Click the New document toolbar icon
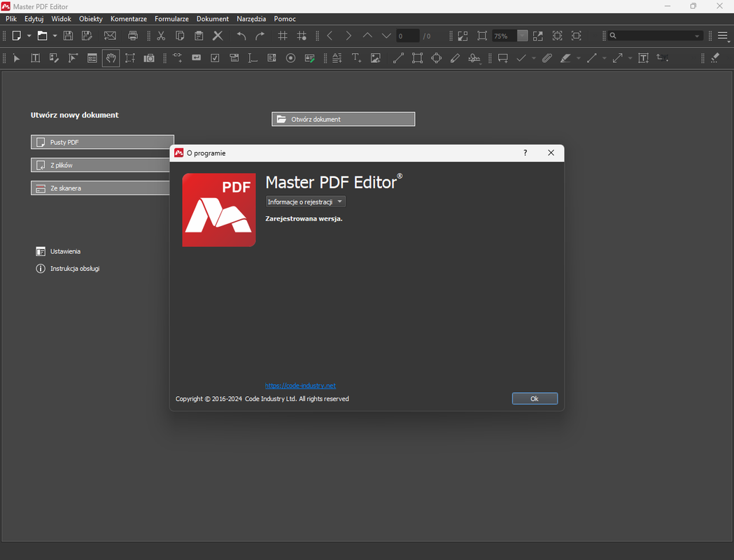The width and height of the screenshot is (734, 560). 16,36
